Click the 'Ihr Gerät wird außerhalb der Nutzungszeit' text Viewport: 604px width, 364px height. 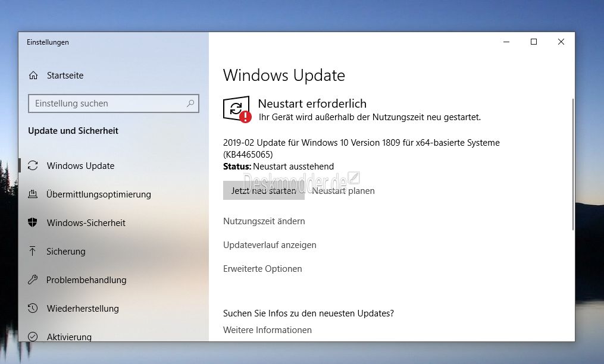pyautogui.click(x=370, y=117)
